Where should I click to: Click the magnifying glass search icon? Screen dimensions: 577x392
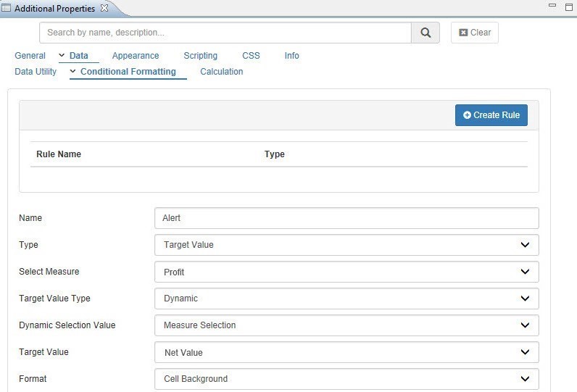pos(426,33)
